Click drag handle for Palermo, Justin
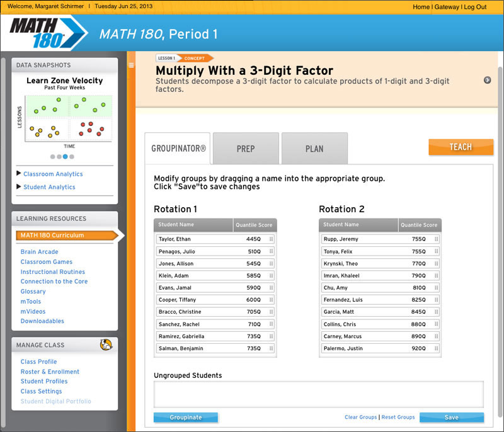The image size is (504, 432). coord(436,348)
